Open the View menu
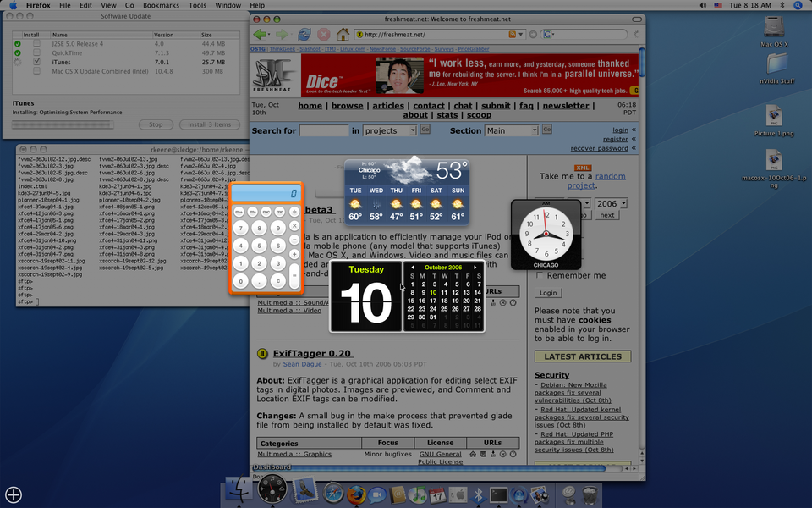Screen dimensions: 812x508 click(108, 5)
